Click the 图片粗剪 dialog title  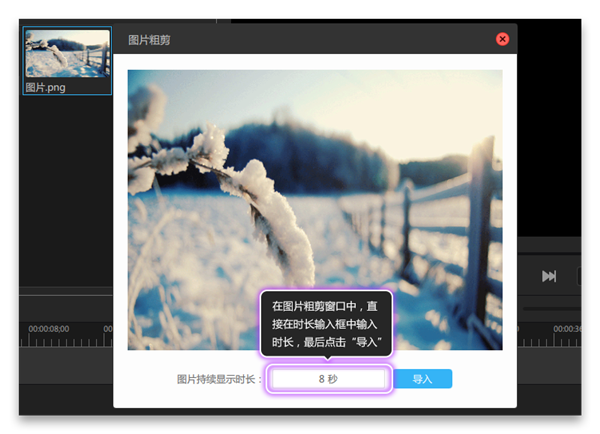(x=149, y=40)
